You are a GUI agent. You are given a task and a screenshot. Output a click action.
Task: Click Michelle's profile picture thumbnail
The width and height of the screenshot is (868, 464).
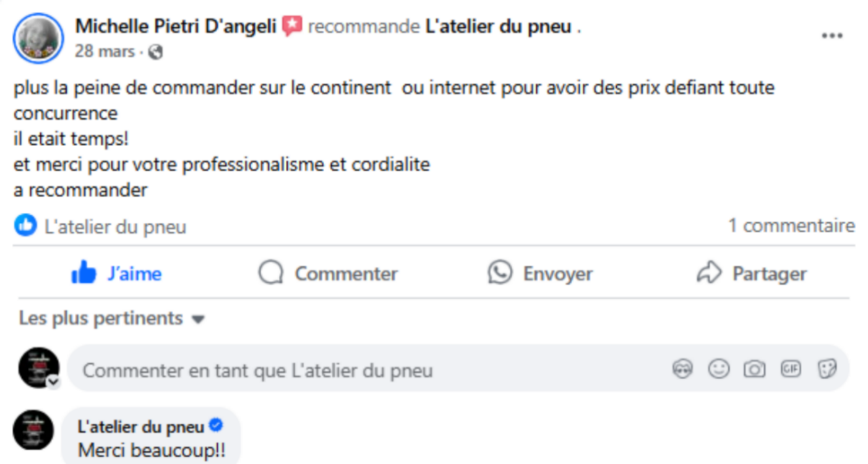(x=38, y=38)
